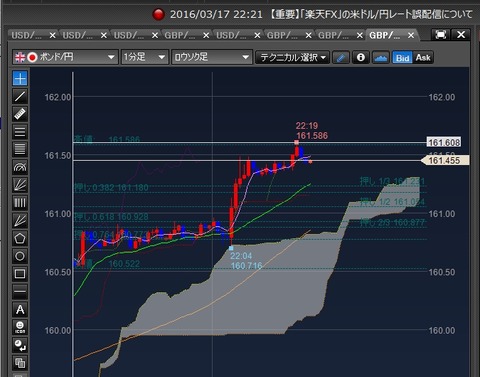480x377 pixels.
Task: Switch chart pricing to Bid
Action: click(x=402, y=58)
